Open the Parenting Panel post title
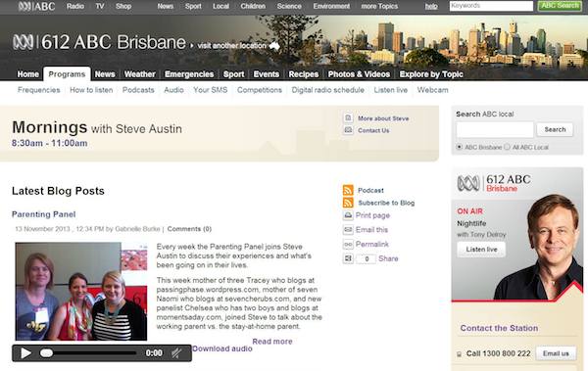The image size is (588, 371). tap(43, 214)
